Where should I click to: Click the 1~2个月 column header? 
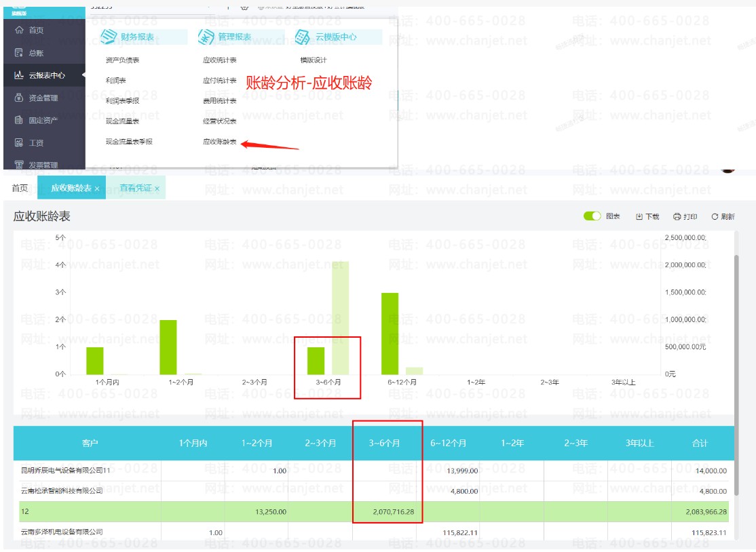[x=257, y=443]
